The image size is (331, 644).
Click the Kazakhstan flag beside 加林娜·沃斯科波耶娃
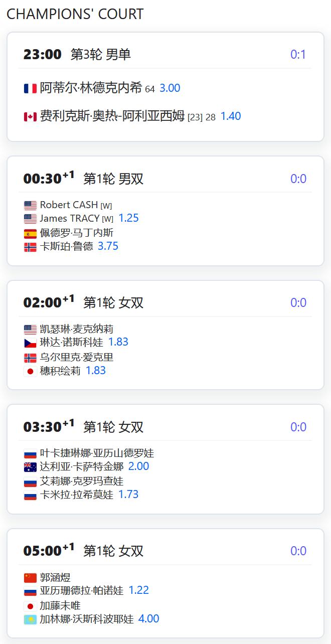30,619
